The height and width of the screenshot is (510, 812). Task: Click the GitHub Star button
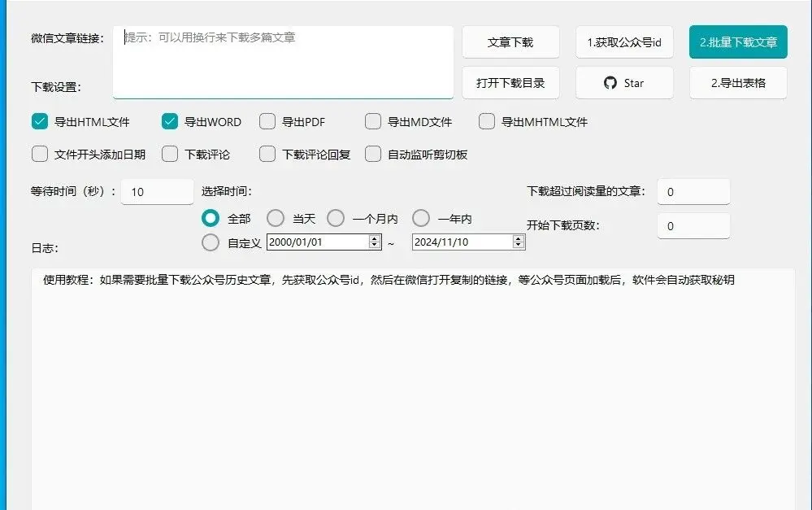click(x=624, y=83)
